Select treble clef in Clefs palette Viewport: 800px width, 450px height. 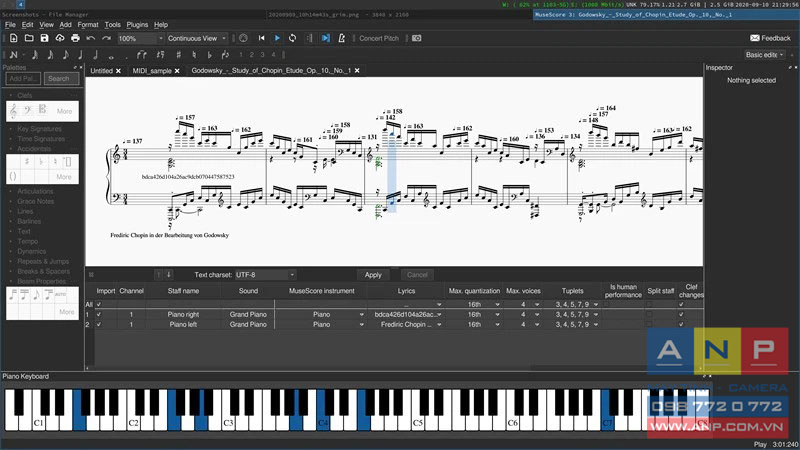coord(14,110)
